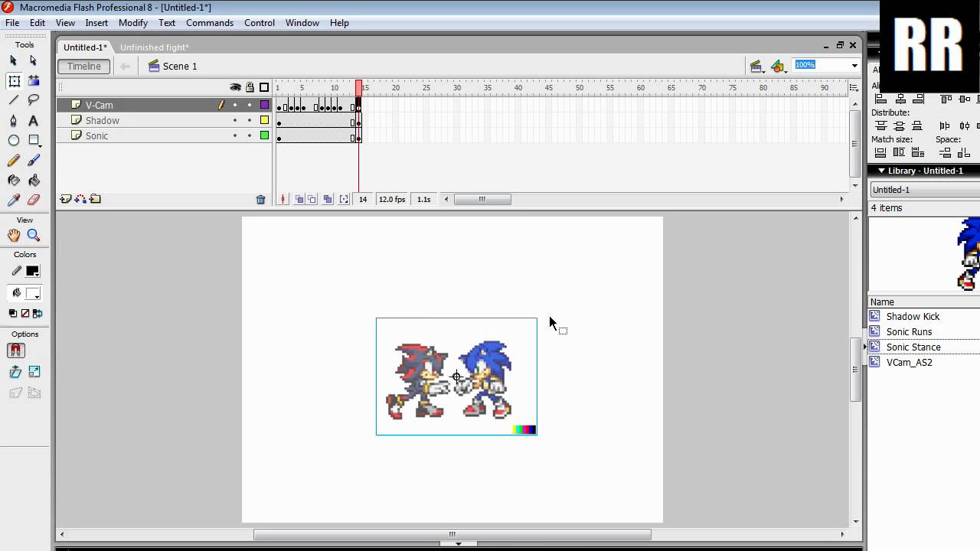Click the Rotate and Skew option
The image size is (980, 551).
click(15, 372)
